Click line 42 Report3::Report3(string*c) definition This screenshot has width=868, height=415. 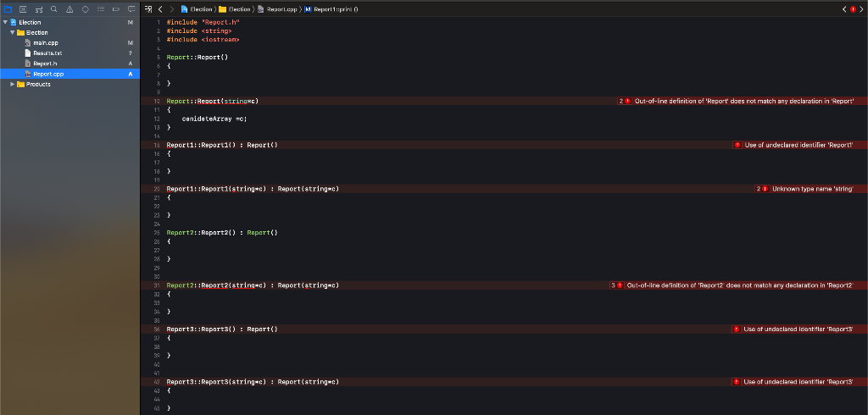click(x=253, y=382)
